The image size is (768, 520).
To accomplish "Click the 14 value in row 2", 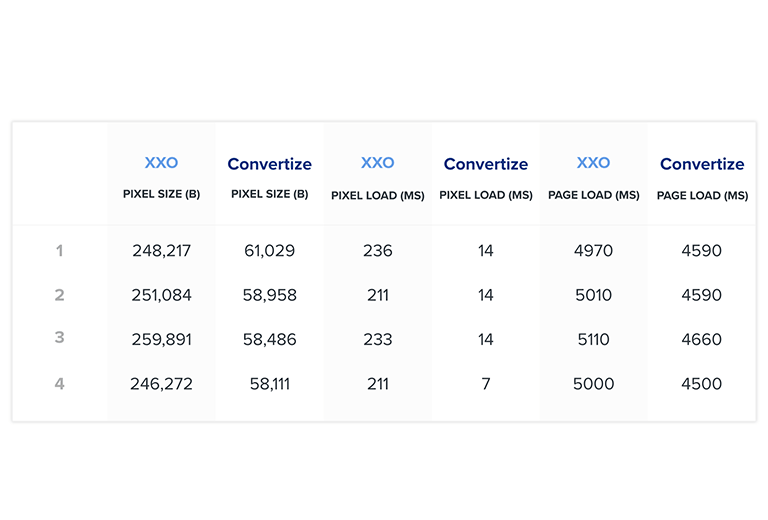I will [485, 295].
